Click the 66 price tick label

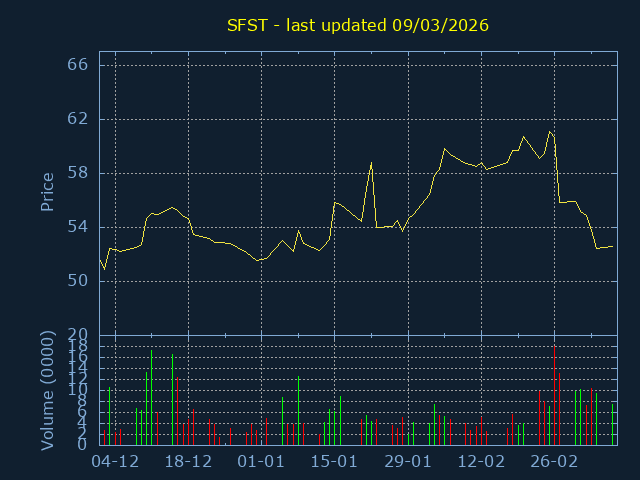point(78,65)
